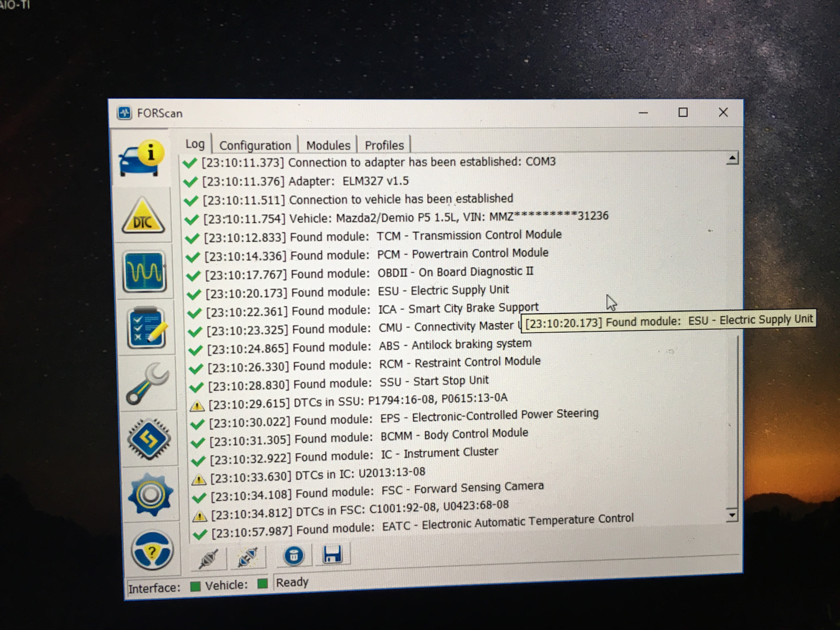This screenshot has height=630, width=840.
Task: Select the 'IC - Instrument Cluster' log line
Action: 345,455
